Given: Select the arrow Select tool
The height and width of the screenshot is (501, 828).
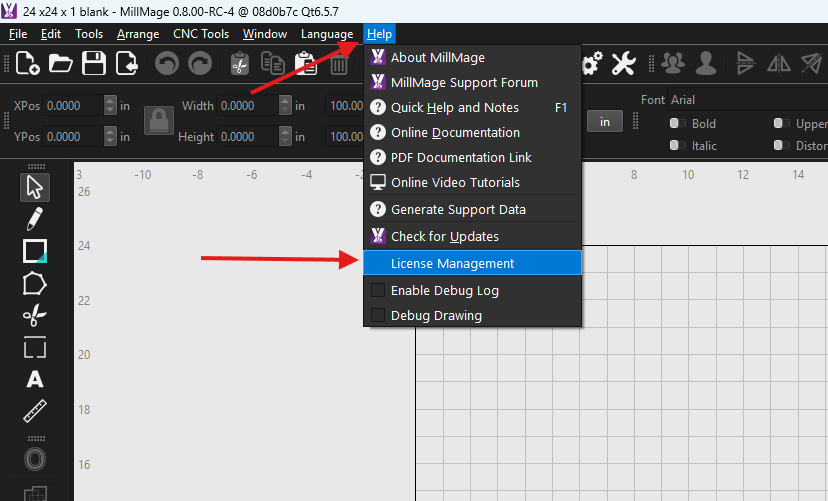Looking at the screenshot, I should [35, 187].
